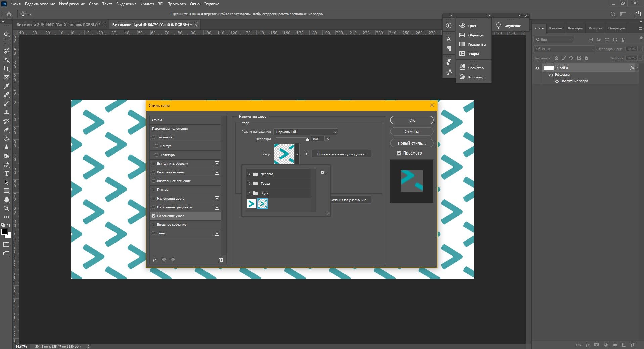This screenshot has height=349, width=644.
Task: Select the Eyedropper tool
Action: coord(6,86)
